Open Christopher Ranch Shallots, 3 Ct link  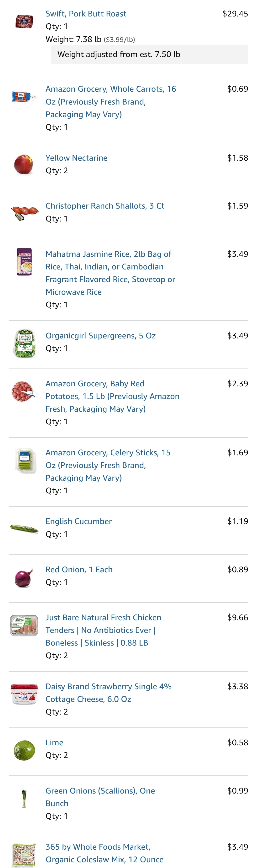[105, 206]
